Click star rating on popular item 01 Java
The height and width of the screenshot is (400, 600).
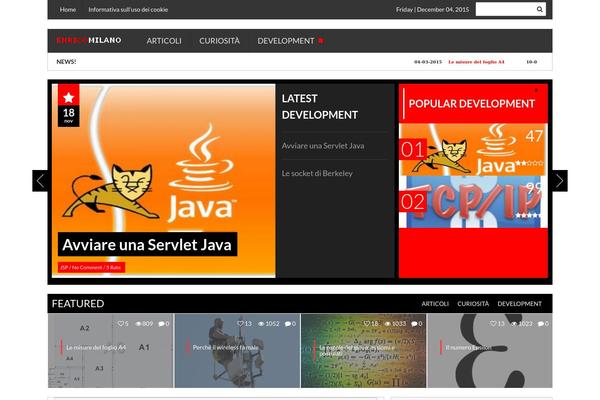[530, 163]
